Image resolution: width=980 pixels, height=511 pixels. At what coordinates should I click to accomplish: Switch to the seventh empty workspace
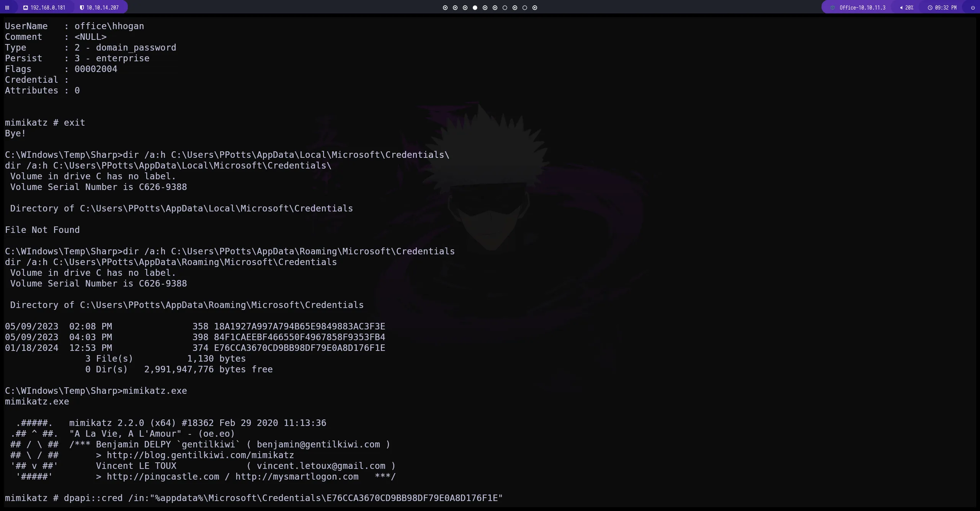click(505, 8)
